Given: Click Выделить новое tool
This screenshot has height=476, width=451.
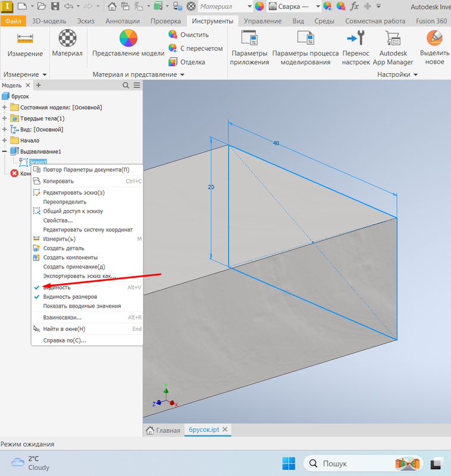Looking at the screenshot, I should (x=434, y=48).
